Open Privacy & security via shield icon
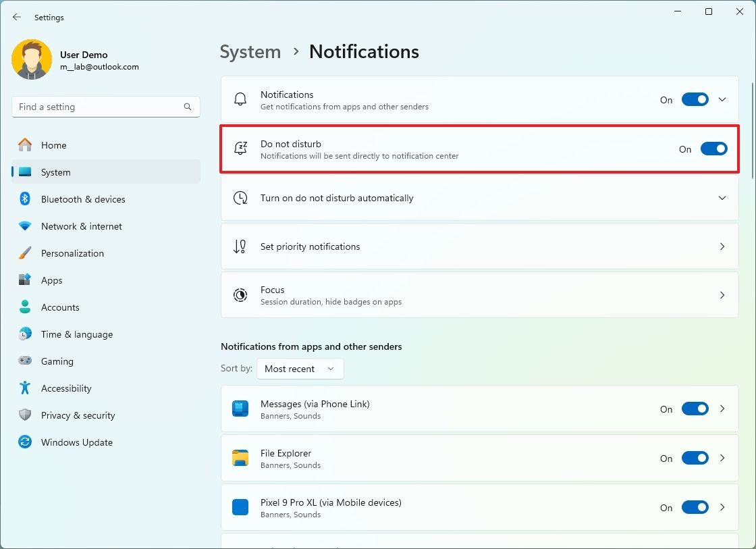The width and height of the screenshot is (756, 549). (26, 415)
